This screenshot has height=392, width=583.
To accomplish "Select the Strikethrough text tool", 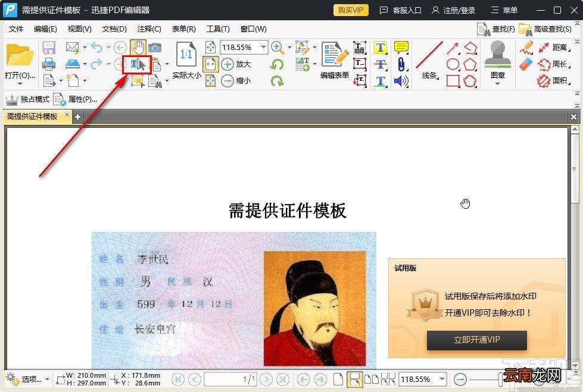I will 381,64.
